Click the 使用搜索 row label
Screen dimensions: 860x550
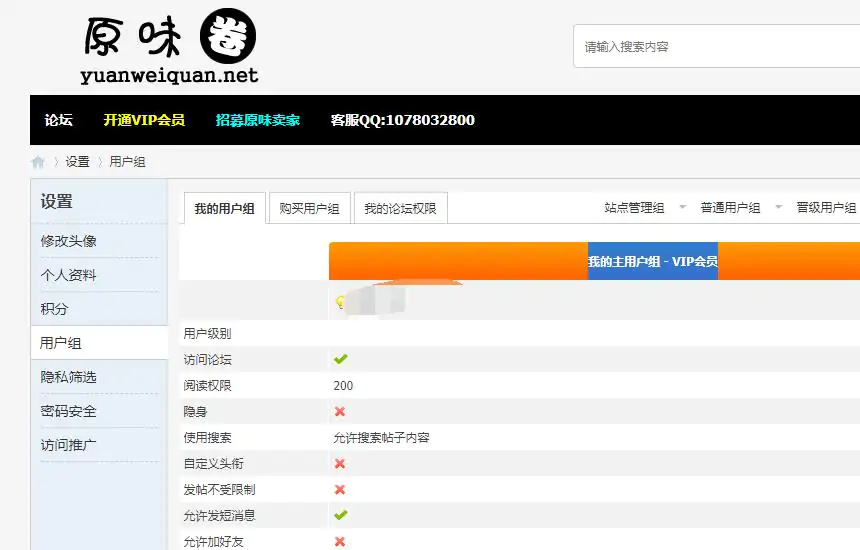coord(207,438)
